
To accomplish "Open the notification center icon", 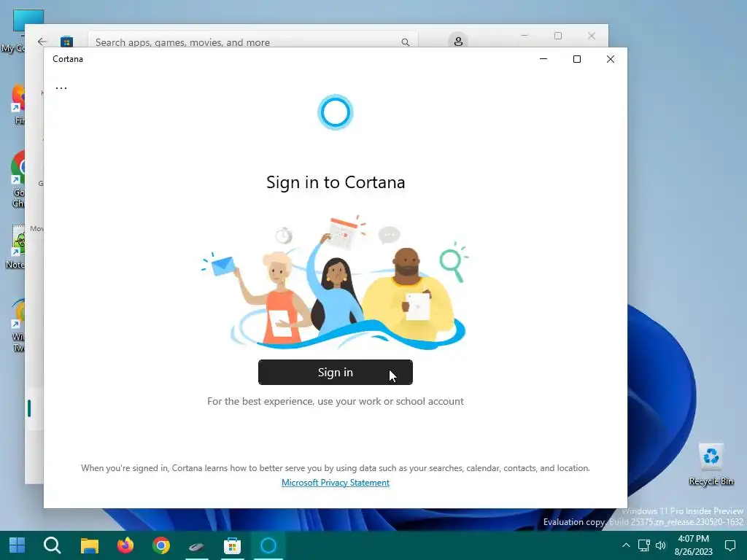I will point(729,545).
